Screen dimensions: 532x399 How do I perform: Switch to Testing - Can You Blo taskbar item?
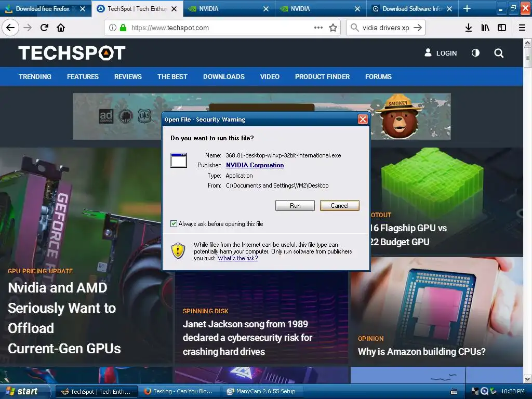coord(179,392)
